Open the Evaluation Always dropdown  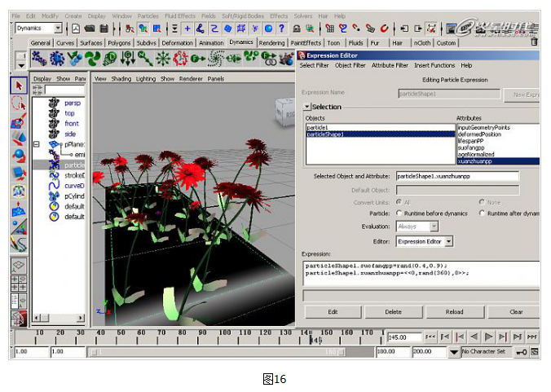(434, 227)
